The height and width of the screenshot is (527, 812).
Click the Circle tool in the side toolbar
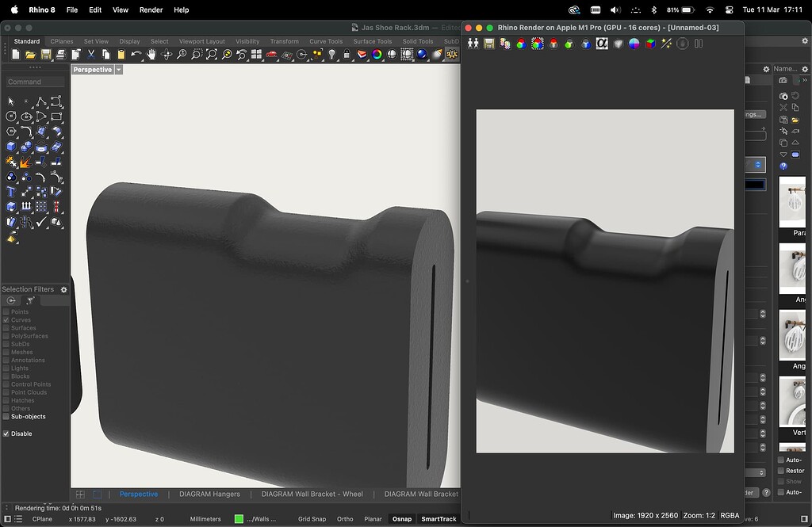pyautogui.click(x=11, y=116)
